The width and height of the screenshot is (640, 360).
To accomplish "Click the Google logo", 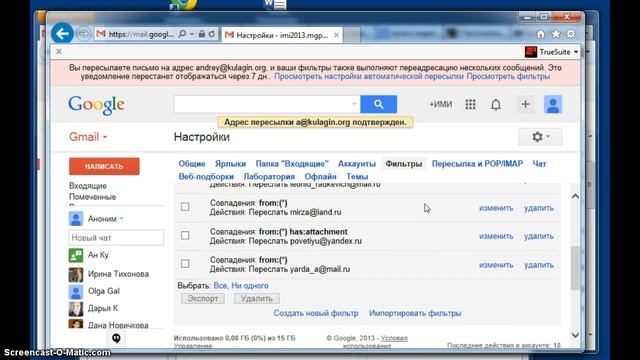I will pos(96,105).
